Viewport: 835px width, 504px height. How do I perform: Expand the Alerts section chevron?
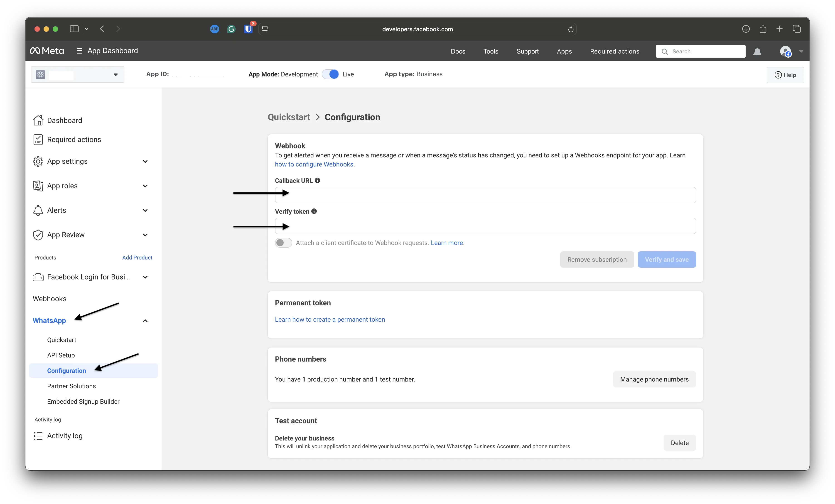(x=145, y=210)
